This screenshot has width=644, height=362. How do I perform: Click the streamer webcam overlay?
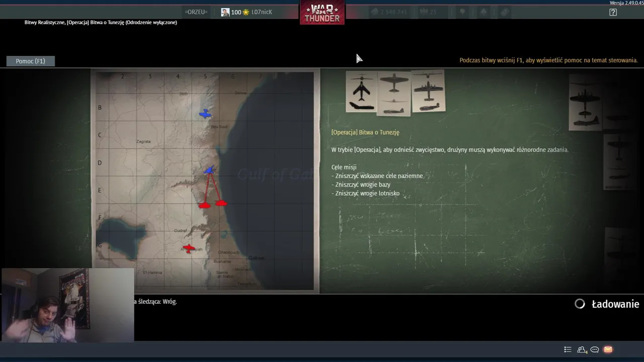click(67, 305)
